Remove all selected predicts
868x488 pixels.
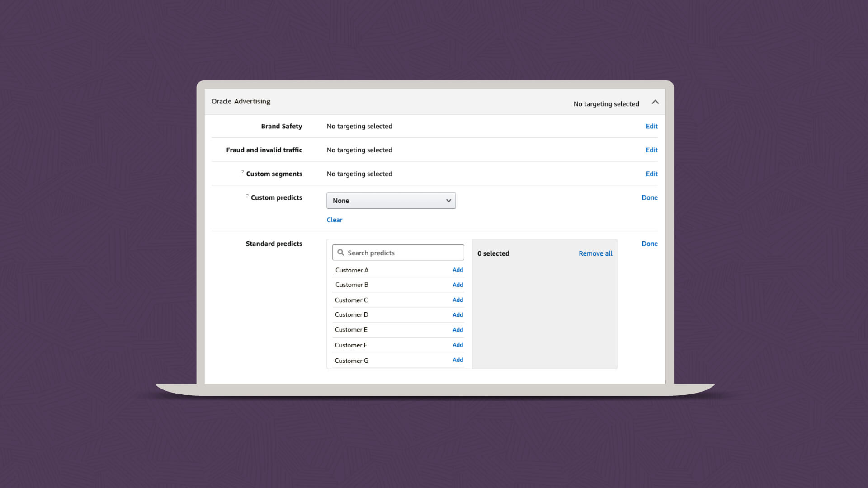click(595, 253)
